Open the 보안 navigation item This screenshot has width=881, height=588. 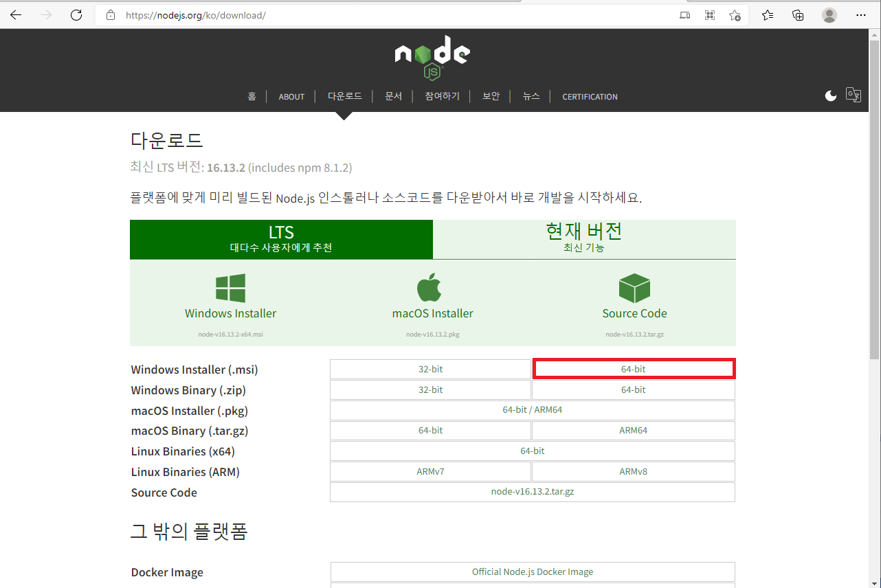coord(491,96)
